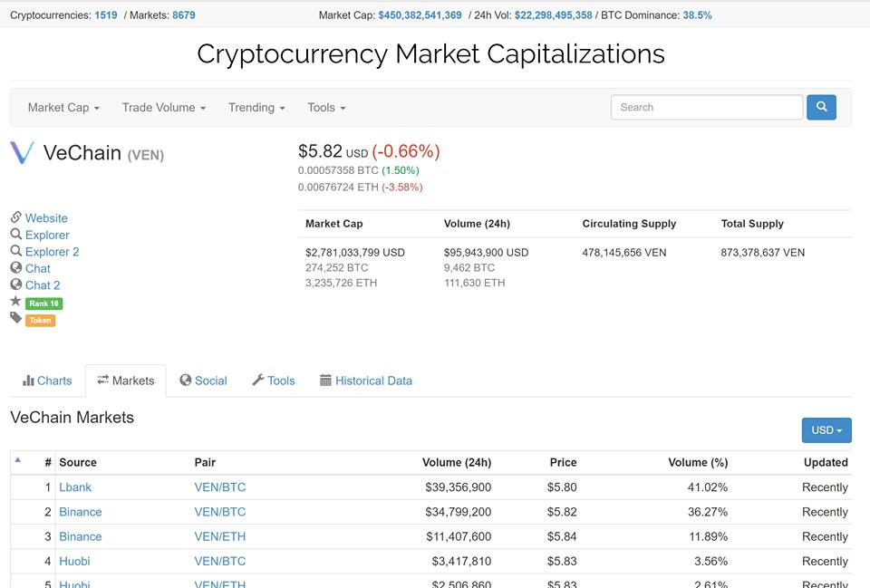
Task: Click the magnifier icon beside Explorer 2
Action: pyautogui.click(x=16, y=251)
